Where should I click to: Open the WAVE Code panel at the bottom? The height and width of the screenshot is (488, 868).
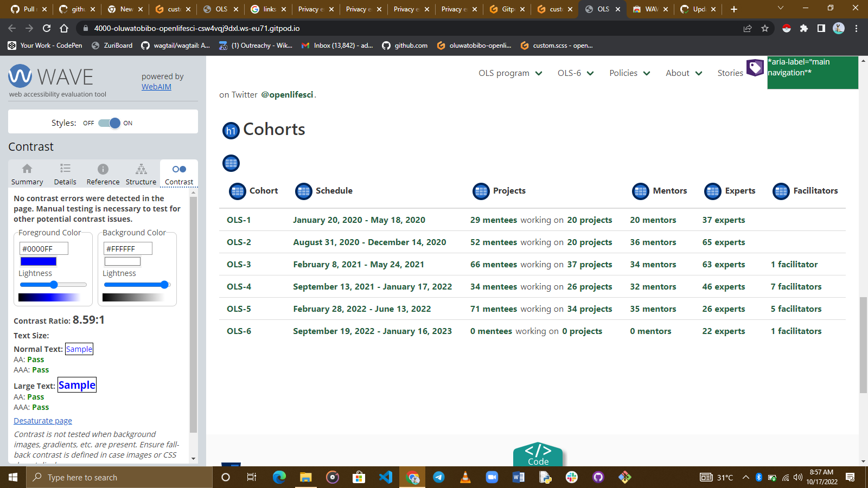(x=538, y=454)
